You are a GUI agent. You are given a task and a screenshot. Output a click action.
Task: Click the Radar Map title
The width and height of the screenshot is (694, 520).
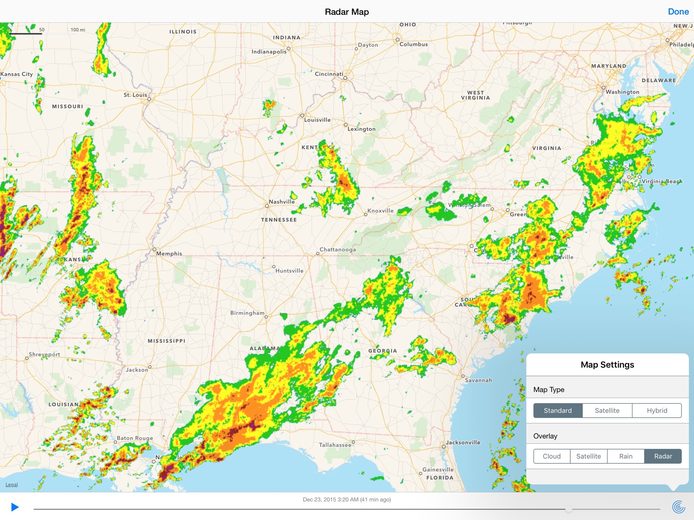pos(347,12)
